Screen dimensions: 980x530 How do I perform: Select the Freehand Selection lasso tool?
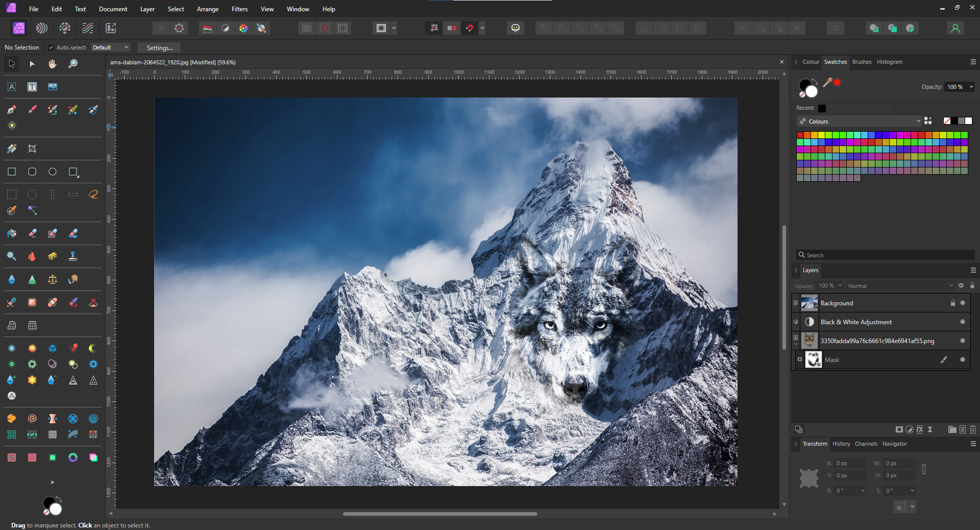(x=93, y=195)
